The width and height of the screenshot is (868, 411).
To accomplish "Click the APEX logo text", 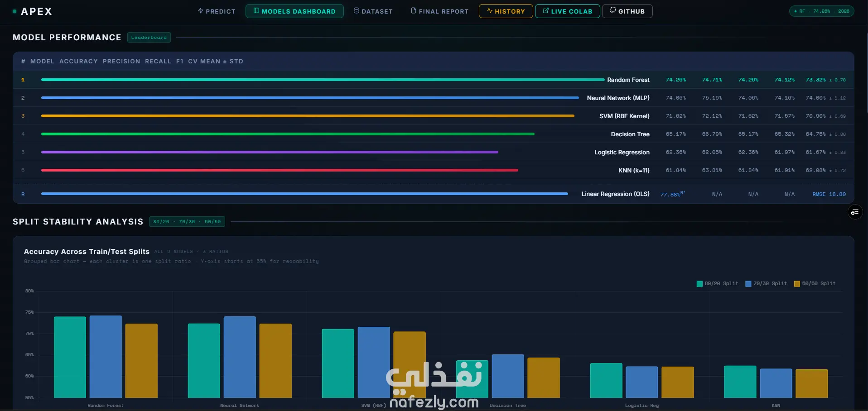I will coord(37,11).
